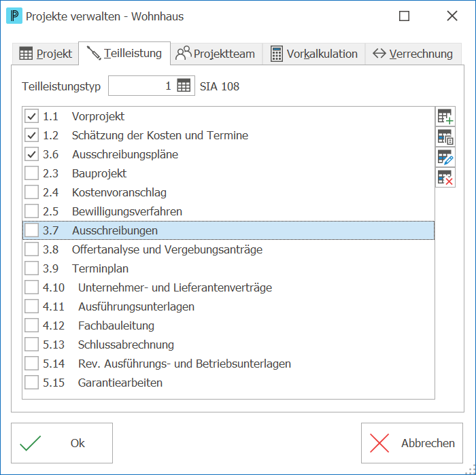Click the copy Teilleistung table icon

[x=445, y=137]
